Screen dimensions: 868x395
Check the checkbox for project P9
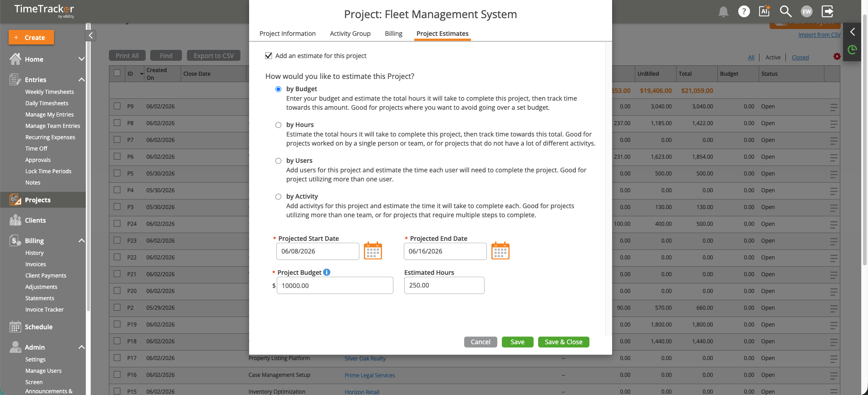coord(117,106)
